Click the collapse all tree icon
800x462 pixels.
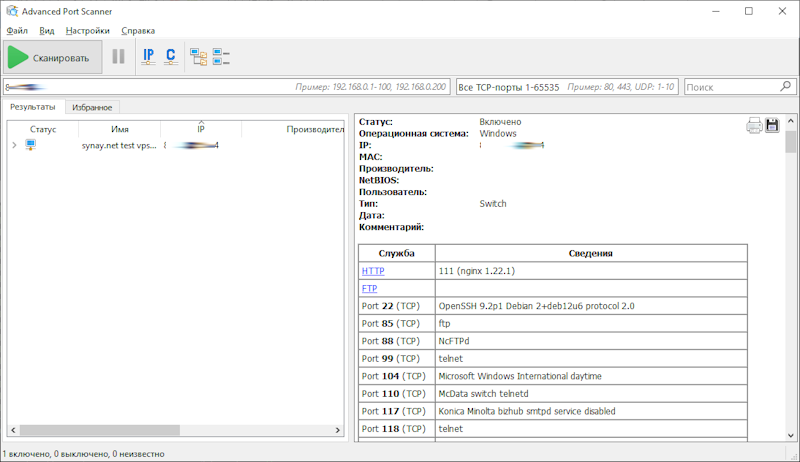(221, 57)
